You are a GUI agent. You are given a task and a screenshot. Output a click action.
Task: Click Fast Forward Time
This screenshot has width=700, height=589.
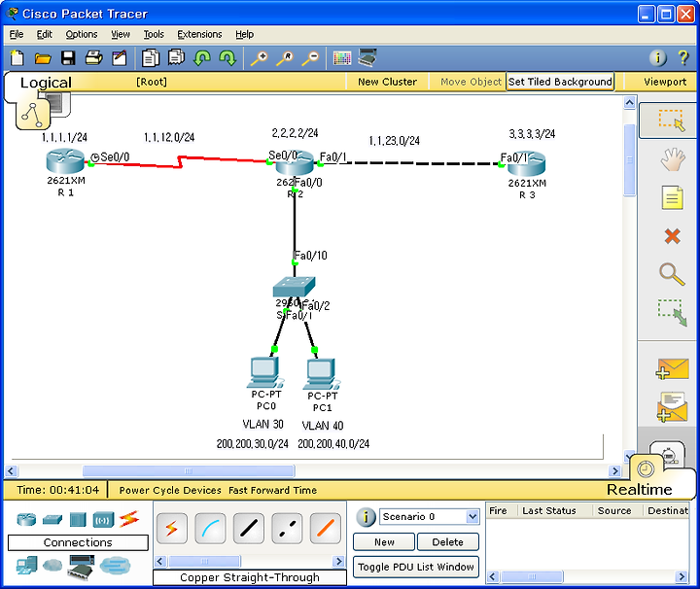[x=273, y=491]
